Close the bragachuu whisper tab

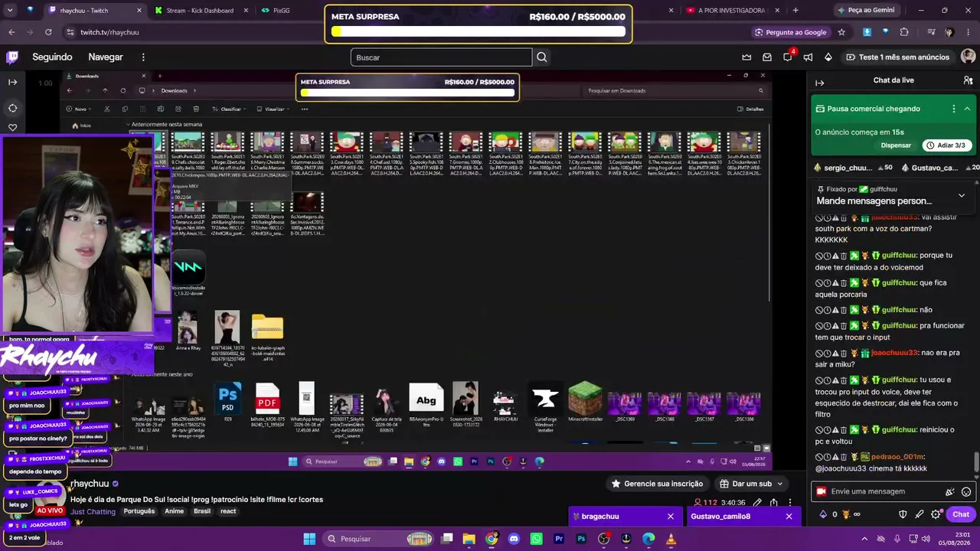(x=671, y=517)
